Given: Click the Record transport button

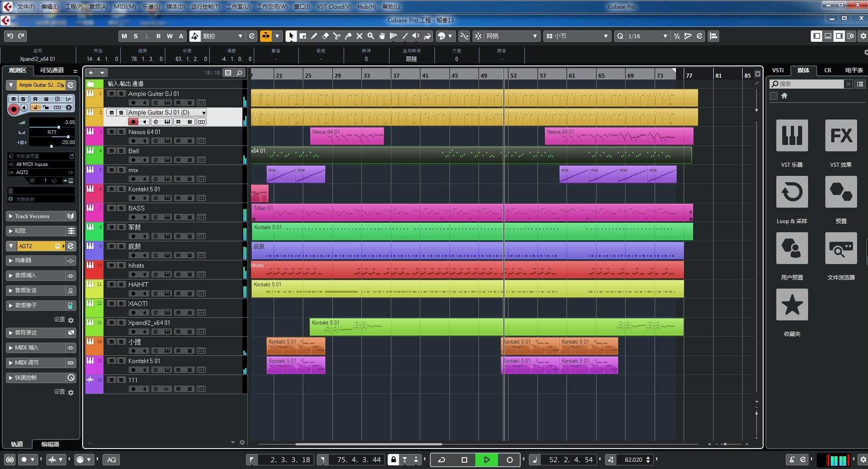Looking at the screenshot, I should coord(509,460).
